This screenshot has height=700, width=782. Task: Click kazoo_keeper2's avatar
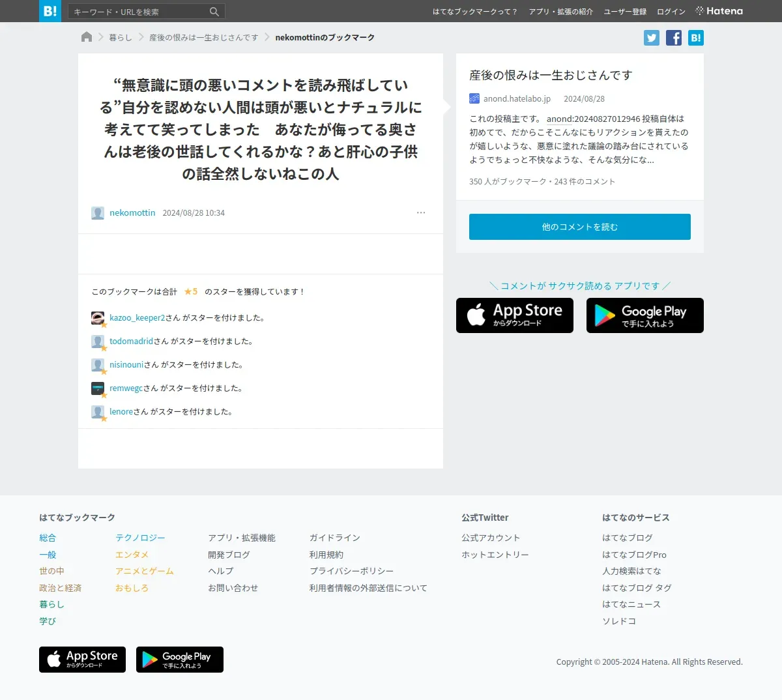point(98,318)
